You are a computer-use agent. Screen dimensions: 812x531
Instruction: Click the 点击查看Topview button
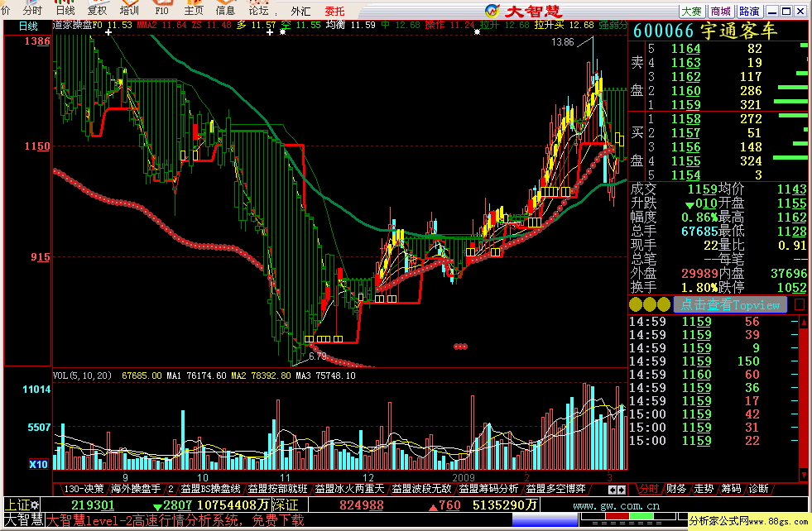pyautogui.click(x=730, y=305)
